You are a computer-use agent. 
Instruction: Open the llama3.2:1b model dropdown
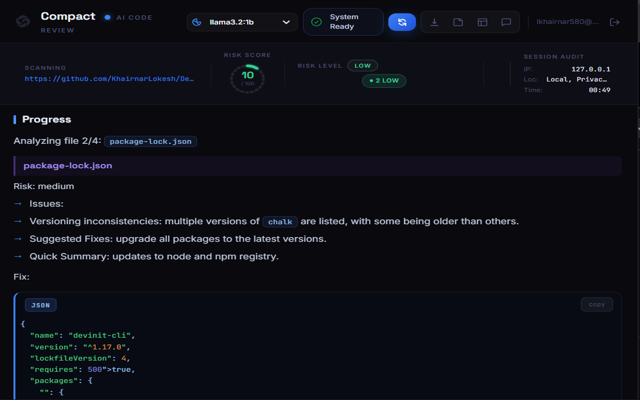pyautogui.click(x=242, y=22)
